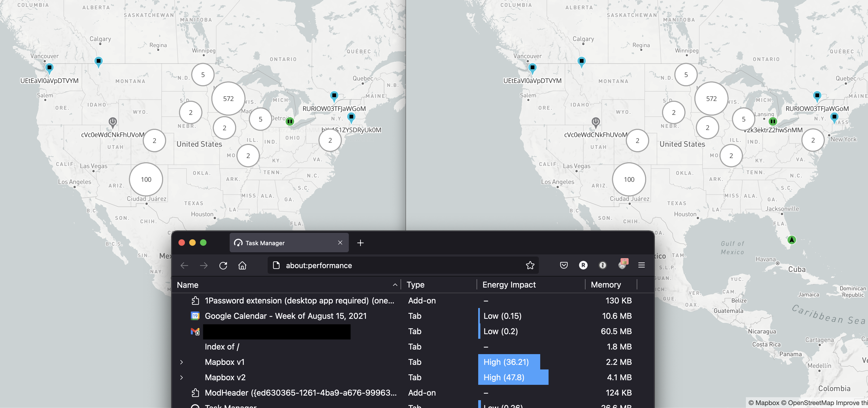Click the gray power marker cVc0eWdCNkFhUVoM on left map
This screenshot has width=868, height=408.
pyautogui.click(x=113, y=122)
